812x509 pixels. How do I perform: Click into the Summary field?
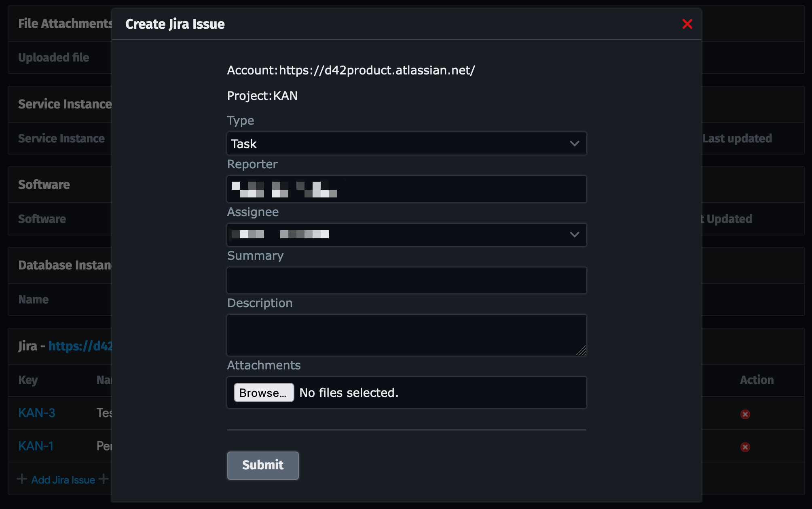(406, 280)
